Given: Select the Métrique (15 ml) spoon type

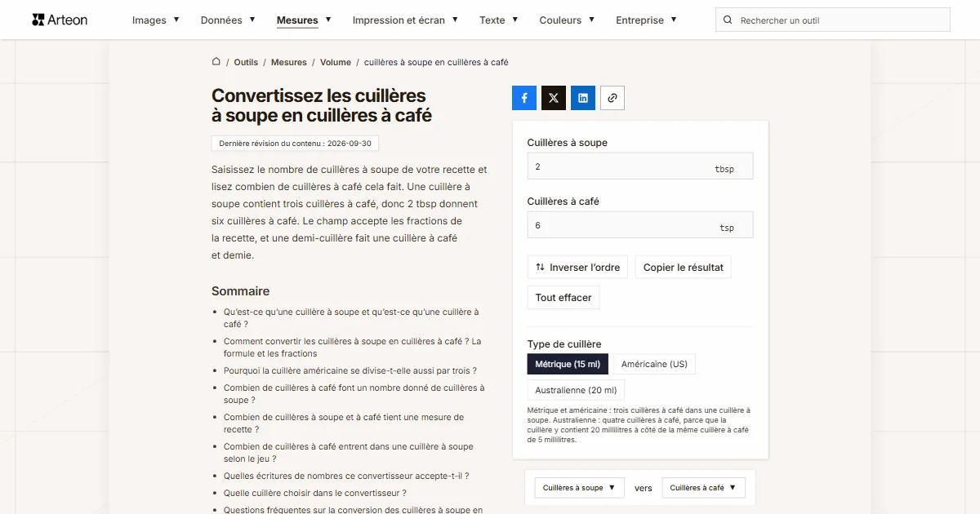Looking at the screenshot, I should click(568, 364).
